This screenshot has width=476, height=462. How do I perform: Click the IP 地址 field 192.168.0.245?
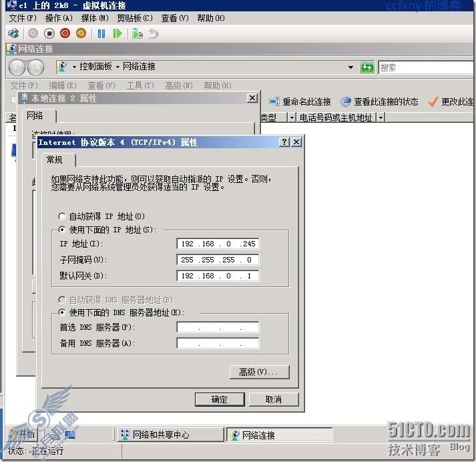pyautogui.click(x=218, y=244)
